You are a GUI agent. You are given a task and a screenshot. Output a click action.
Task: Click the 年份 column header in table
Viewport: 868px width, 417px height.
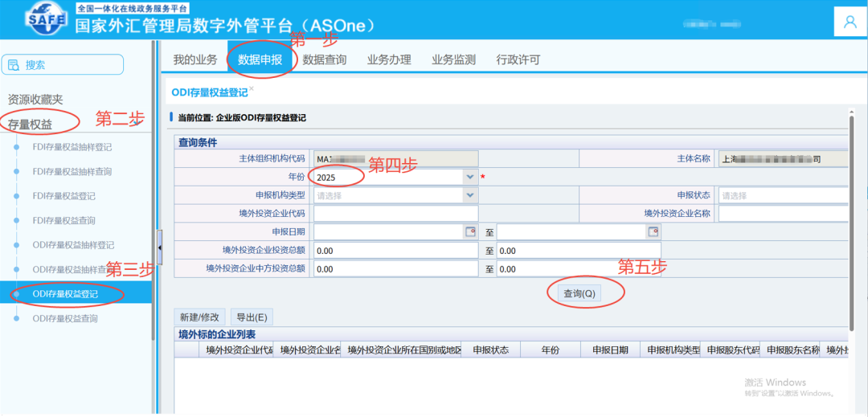tap(551, 350)
